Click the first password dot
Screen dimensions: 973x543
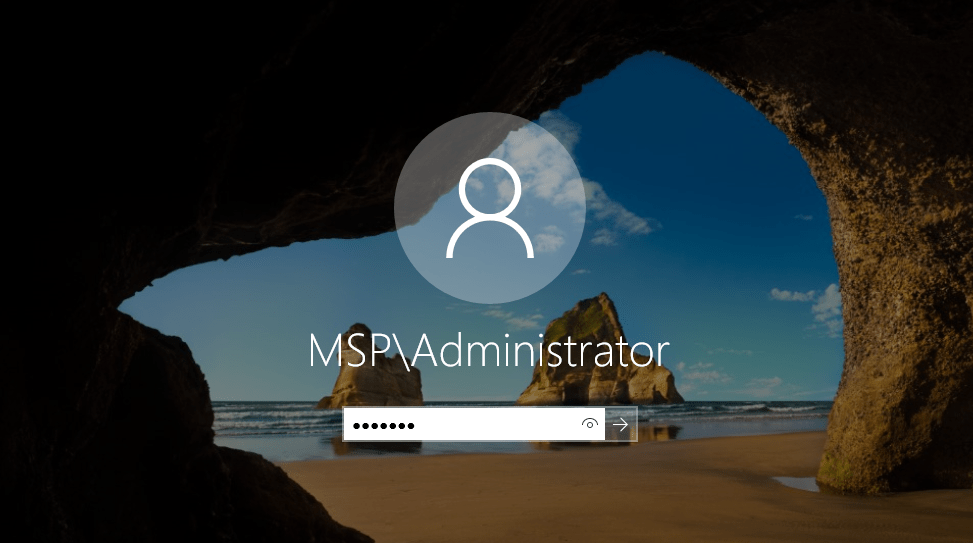point(357,426)
